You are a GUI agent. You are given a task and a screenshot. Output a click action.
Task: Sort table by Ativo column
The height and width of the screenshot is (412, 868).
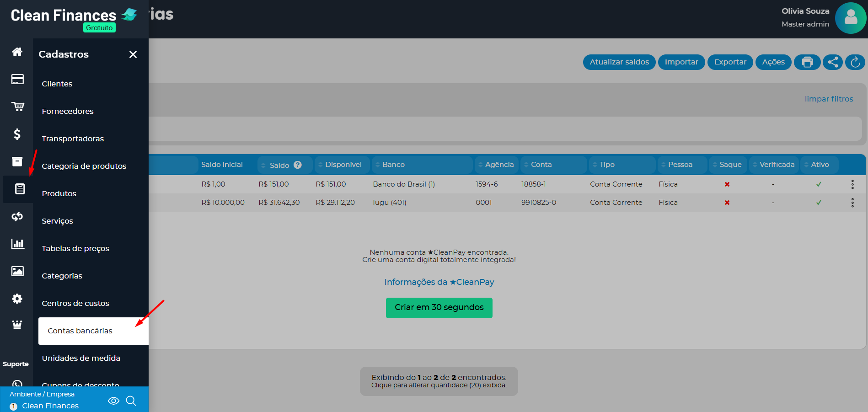point(820,165)
